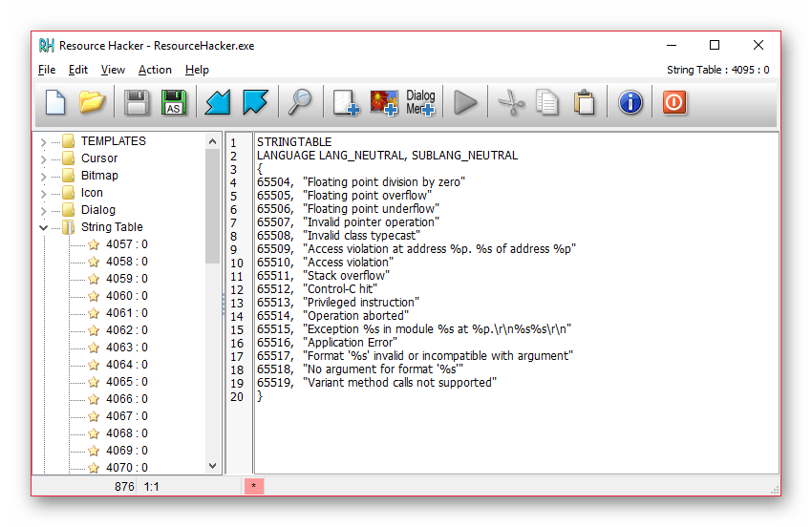
Task: Click the Paste clipboard icon
Action: click(x=585, y=102)
